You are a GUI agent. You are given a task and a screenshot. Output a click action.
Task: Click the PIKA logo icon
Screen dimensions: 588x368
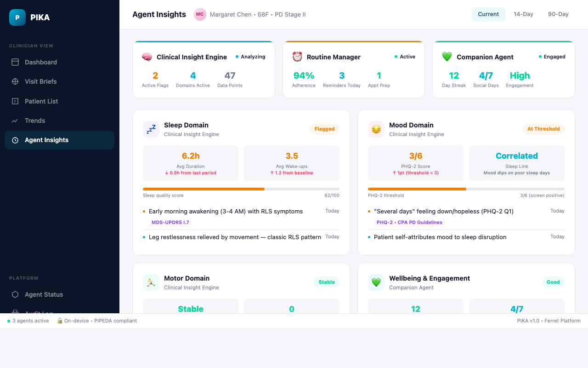pos(17,17)
